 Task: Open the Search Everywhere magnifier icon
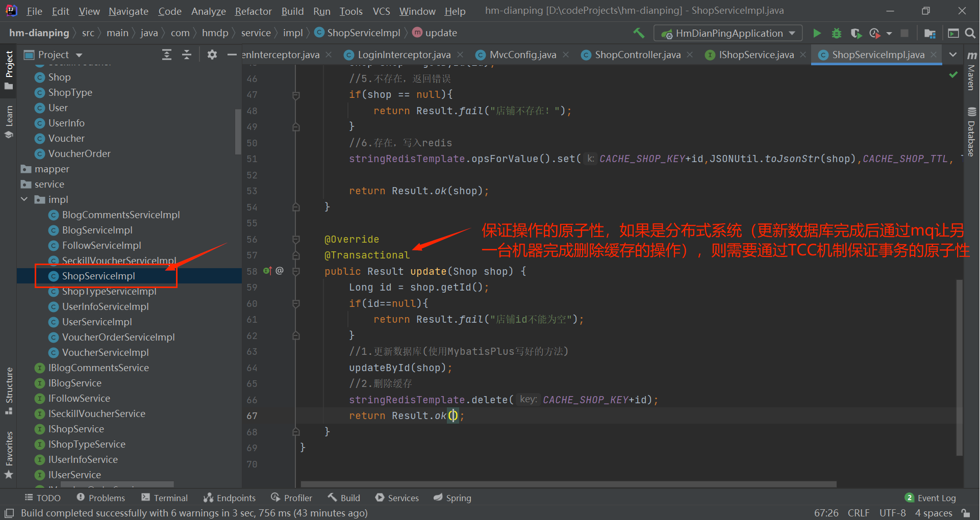[x=970, y=33]
